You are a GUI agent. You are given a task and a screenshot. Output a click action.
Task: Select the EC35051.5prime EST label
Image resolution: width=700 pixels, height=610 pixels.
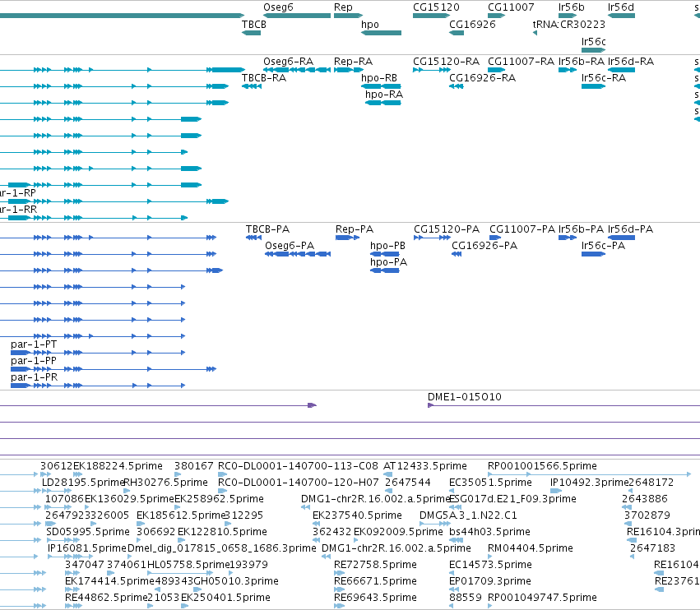[490, 483]
